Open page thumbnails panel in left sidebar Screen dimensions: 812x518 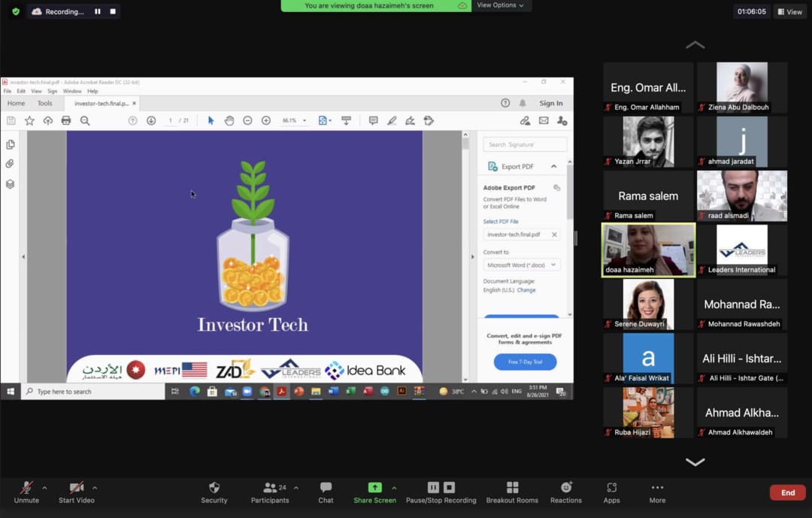11,144
